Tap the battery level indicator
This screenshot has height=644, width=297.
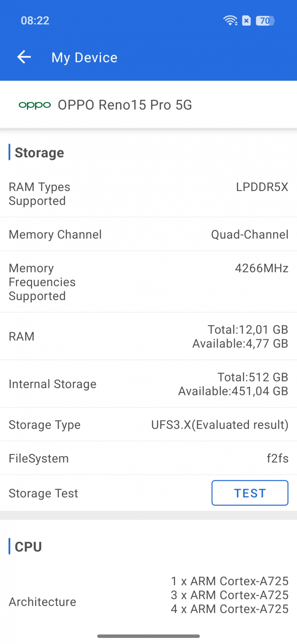[265, 21]
